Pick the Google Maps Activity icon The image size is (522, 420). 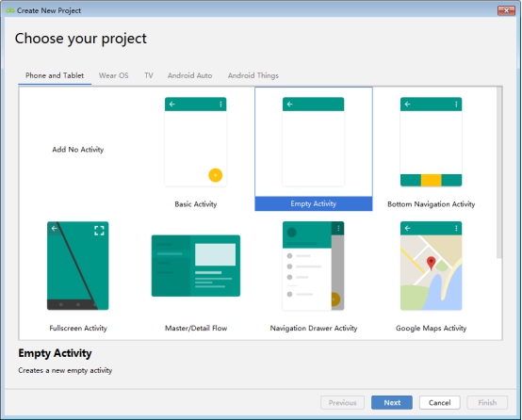431,266
